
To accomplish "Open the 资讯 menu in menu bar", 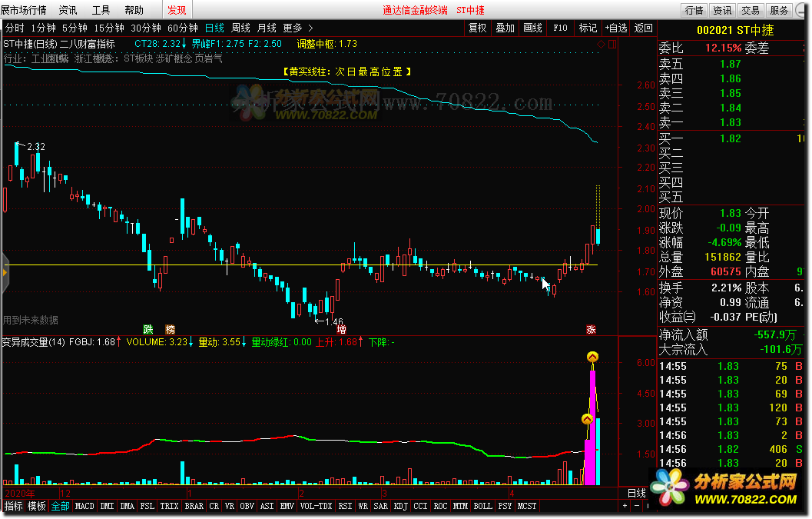I will click(68, 10).
